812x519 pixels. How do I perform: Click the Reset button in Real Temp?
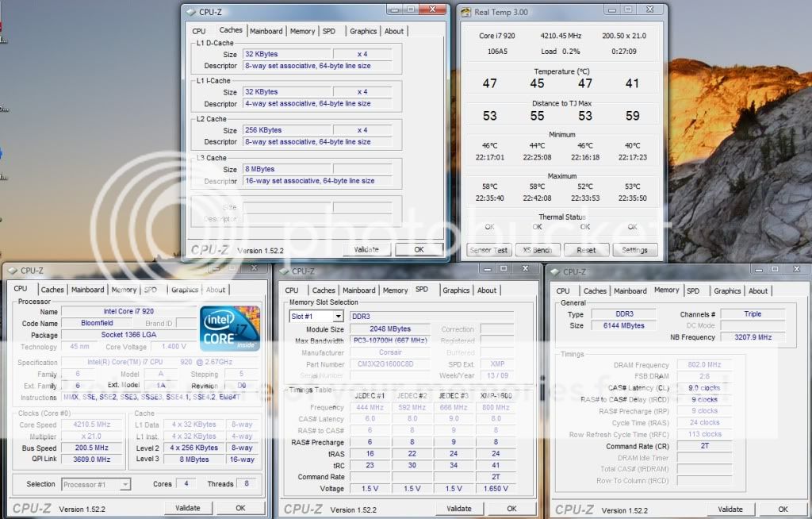coord(586,250)
